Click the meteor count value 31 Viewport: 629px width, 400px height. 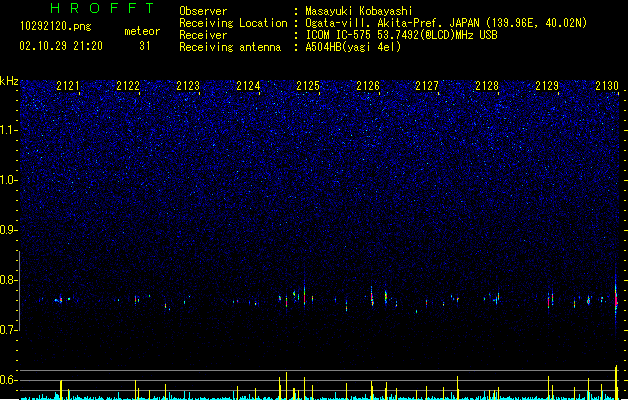pyautogui.click(x=145, y=46)
